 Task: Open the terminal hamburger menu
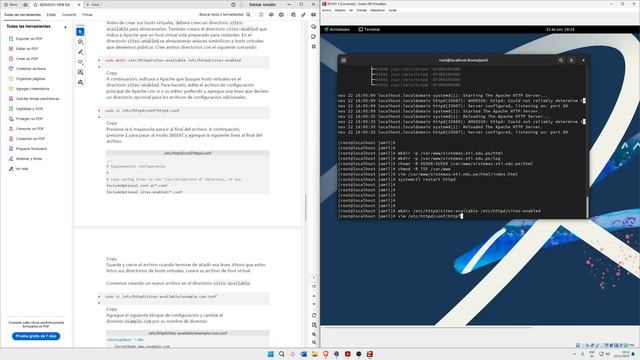tap(571, 60)
